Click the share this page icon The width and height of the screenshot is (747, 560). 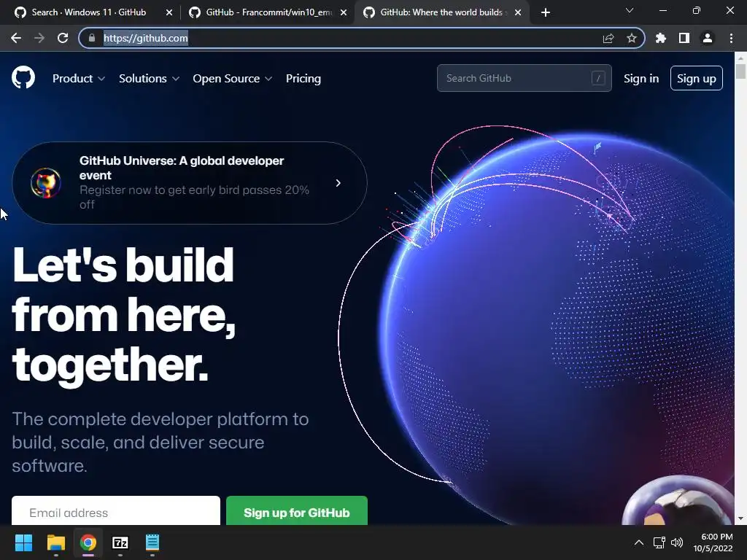pyautogui.click(x=608, y=38)
